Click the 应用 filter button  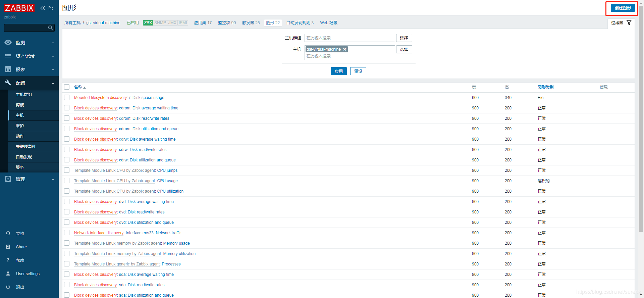339,71
